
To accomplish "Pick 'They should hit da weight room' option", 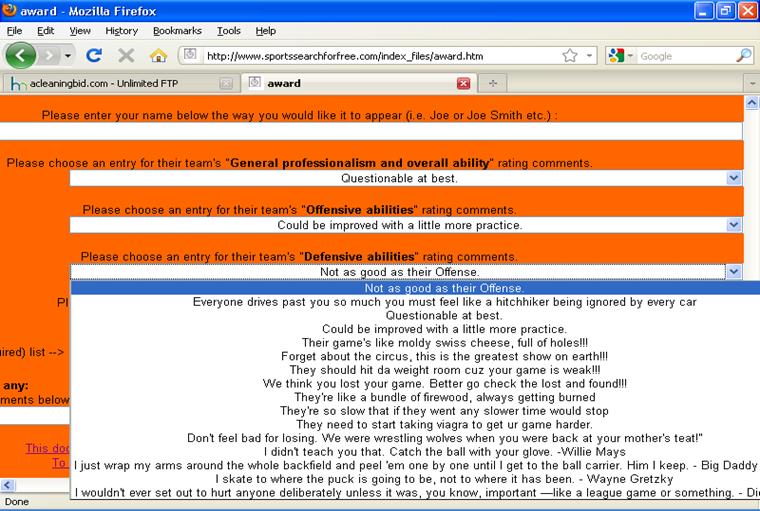I will (x=415, y=370).
